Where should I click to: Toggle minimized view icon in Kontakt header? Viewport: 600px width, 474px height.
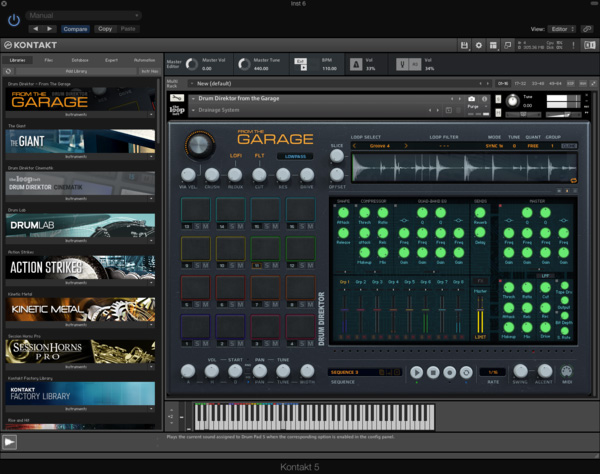point(508,45)
